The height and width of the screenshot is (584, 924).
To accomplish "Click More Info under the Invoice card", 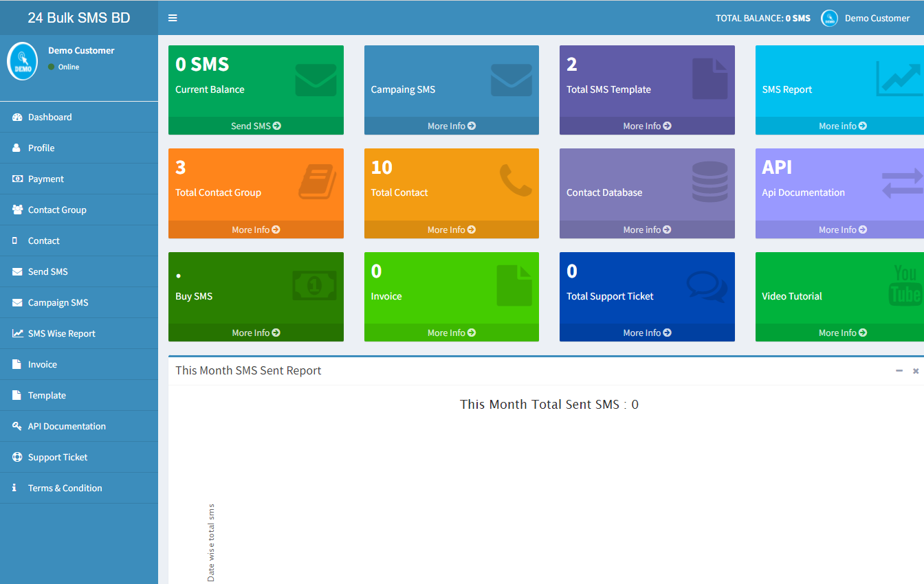I will click(451, 333).
